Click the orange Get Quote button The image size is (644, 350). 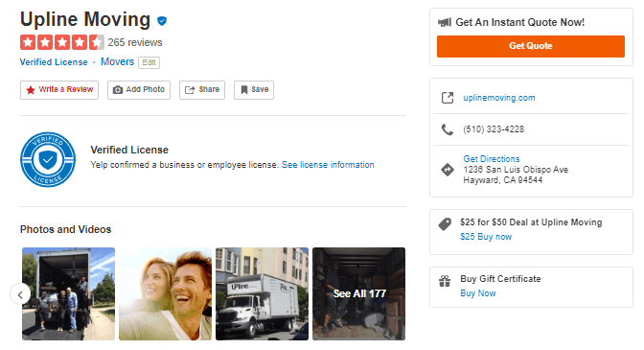tap(531, 46)
